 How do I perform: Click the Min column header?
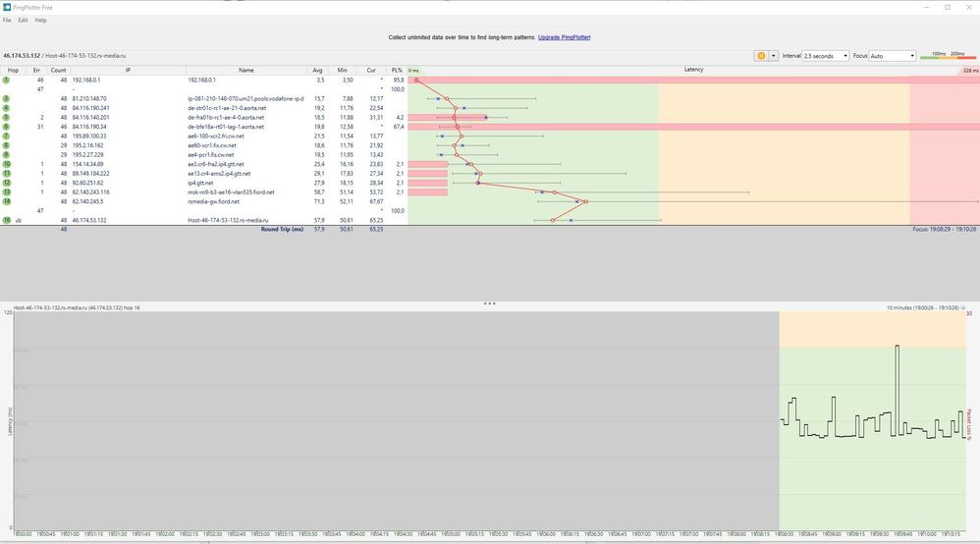pos(343,70)
